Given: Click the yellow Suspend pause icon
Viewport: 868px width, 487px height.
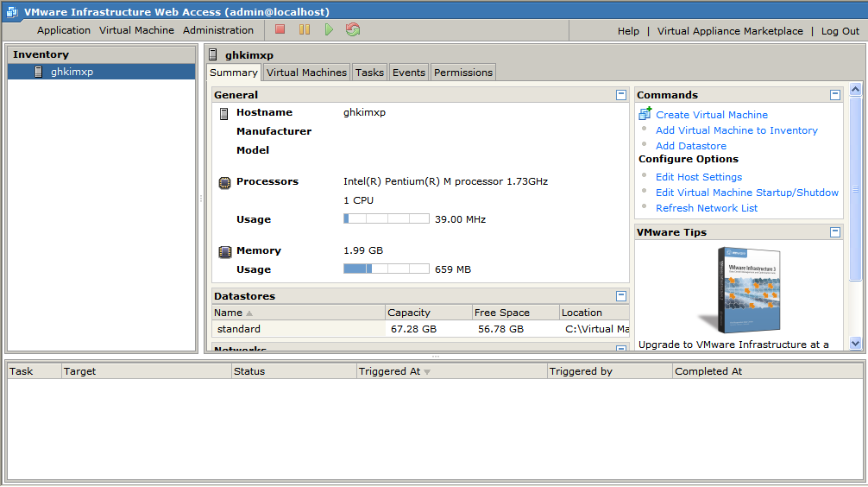Looking at the screenshot, I should click(305, 29).
